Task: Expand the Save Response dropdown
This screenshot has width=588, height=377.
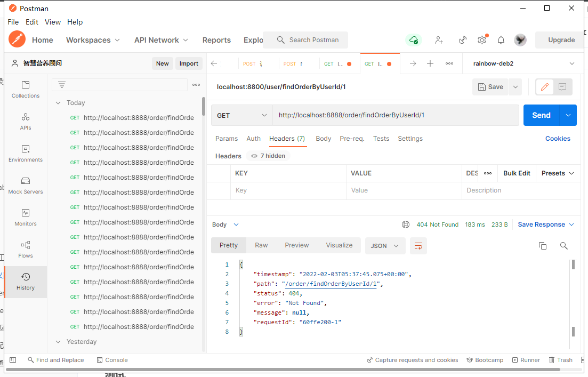Action: click(x=546, y=224)
